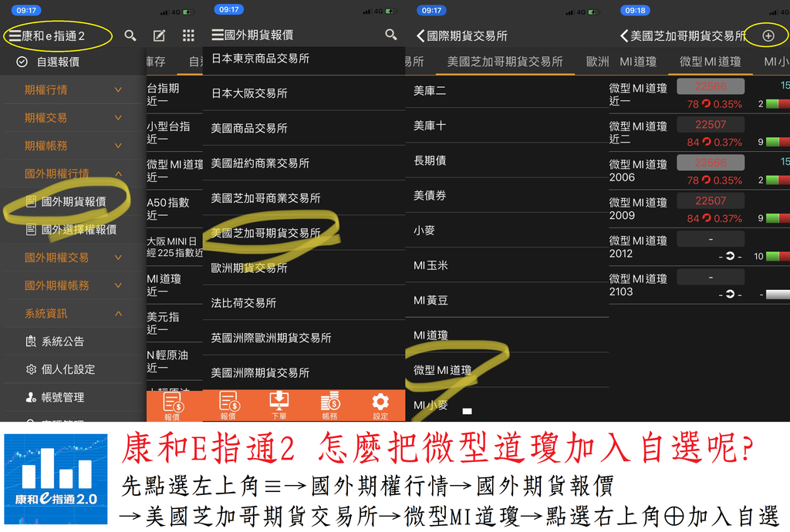790x532 pixels.
Task: Go back using the chevron beside 國際期貨交易所
Action: pyautogui.click(x=420, y=35)
